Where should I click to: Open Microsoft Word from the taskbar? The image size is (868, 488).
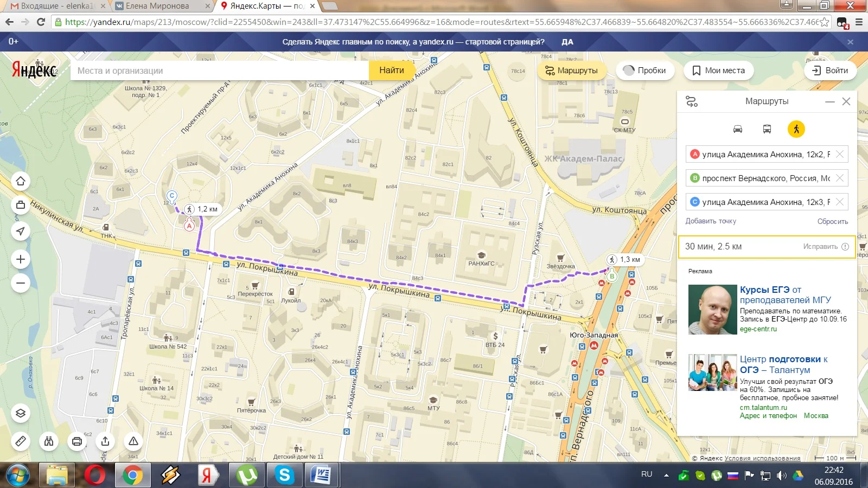click(x=321, y=476)
